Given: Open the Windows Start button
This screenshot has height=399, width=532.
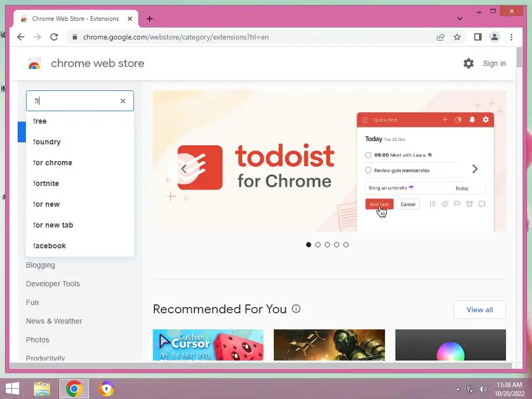Looking at the screenshot, I should [x=12, y=389].
